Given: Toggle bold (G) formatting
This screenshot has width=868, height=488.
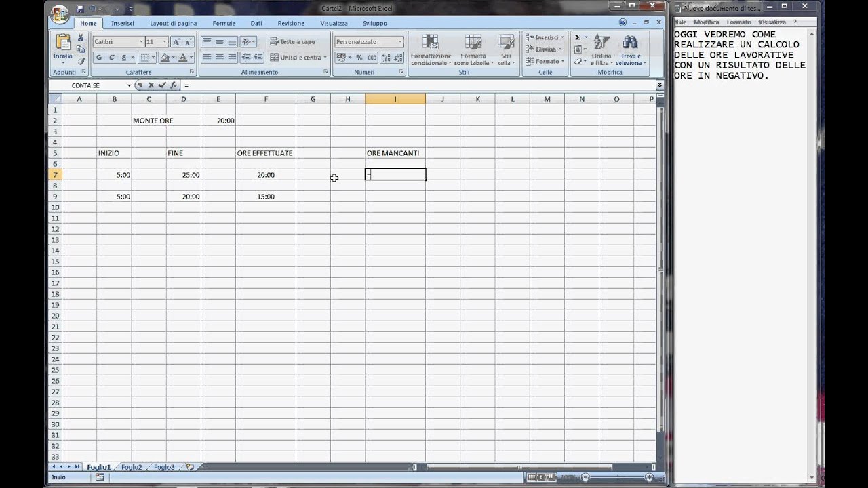Looking at the screenshot, I should click(99, 58).
